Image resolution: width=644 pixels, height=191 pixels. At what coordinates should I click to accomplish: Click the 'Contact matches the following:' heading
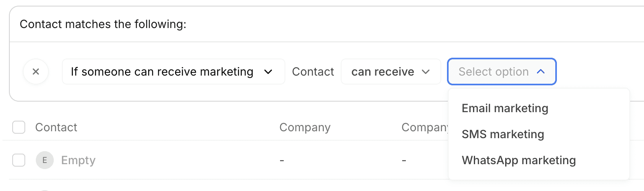point(103,24)
